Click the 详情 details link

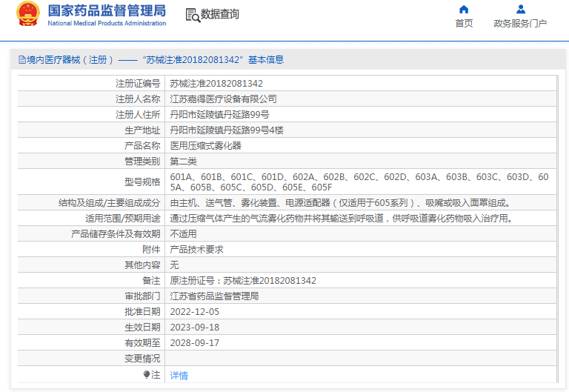point(179,375)
